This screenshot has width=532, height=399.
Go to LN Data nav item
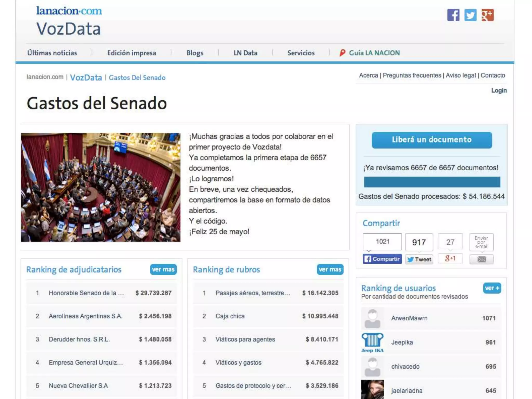click(x=245, y=53)
